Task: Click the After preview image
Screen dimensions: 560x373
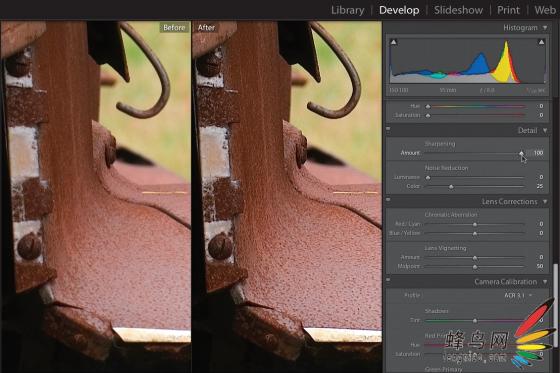Action: pyautogui.click(x=287, y=197)
